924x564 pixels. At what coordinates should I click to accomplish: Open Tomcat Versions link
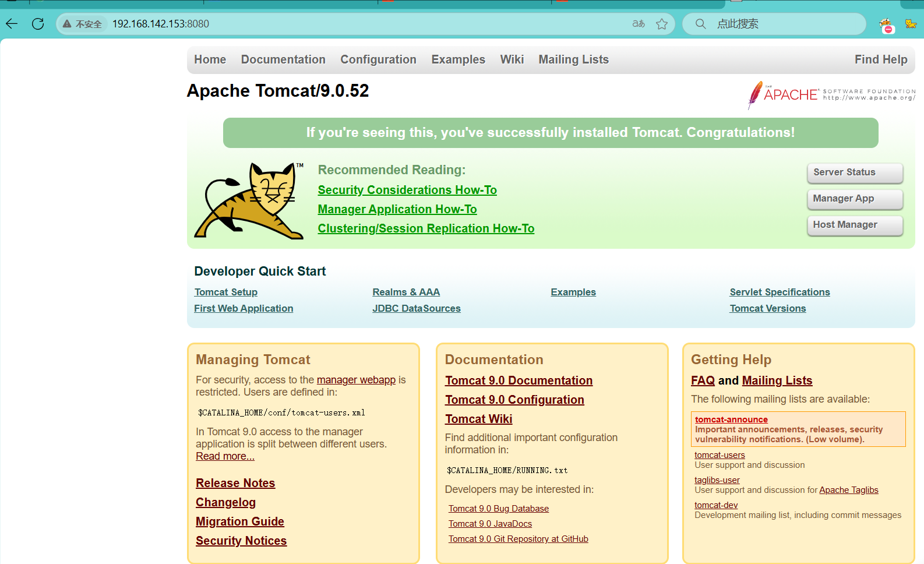[768, 308]
